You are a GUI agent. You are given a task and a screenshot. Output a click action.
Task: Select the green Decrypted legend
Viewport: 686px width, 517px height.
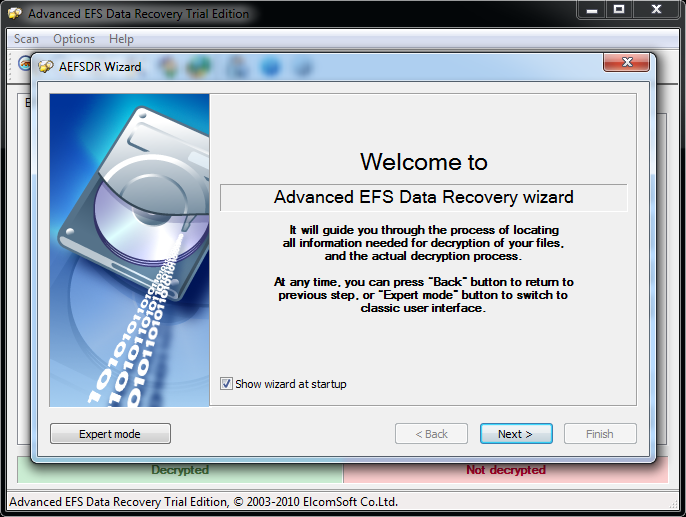[180, 470]
